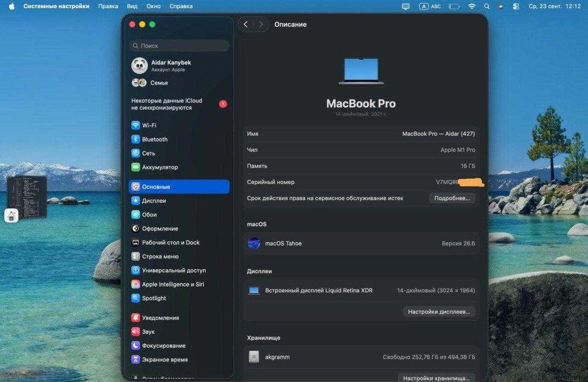This screenshot has height=382, width=588.
Task: Open Аккумулятор settings
Action: pyautogui.click(x=155, y=167)
